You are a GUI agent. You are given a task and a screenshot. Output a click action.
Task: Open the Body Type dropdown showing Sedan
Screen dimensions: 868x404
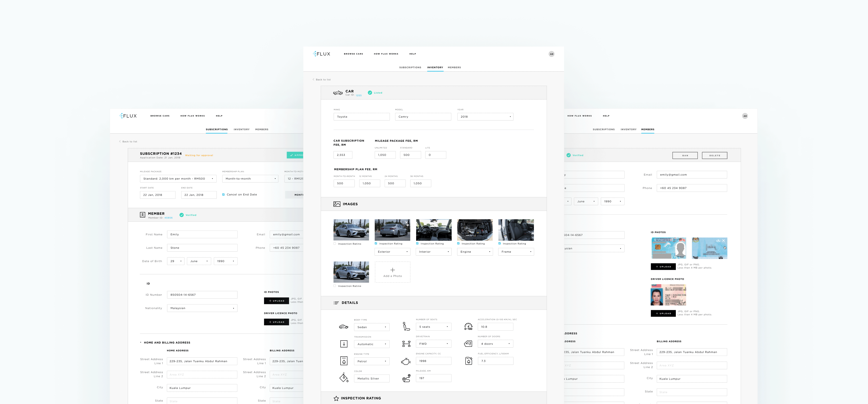pos(372,327)
